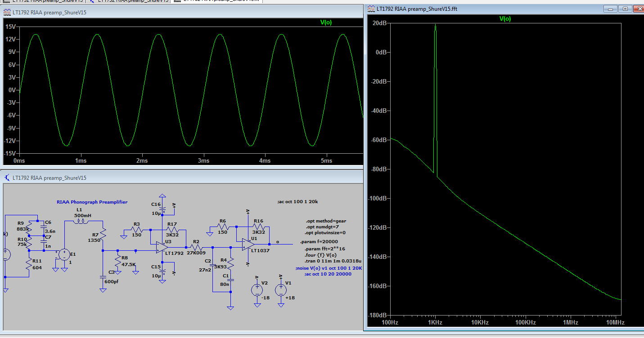
Task: Click the '.four {f} V(o)' directive
Action: [321, 255]
